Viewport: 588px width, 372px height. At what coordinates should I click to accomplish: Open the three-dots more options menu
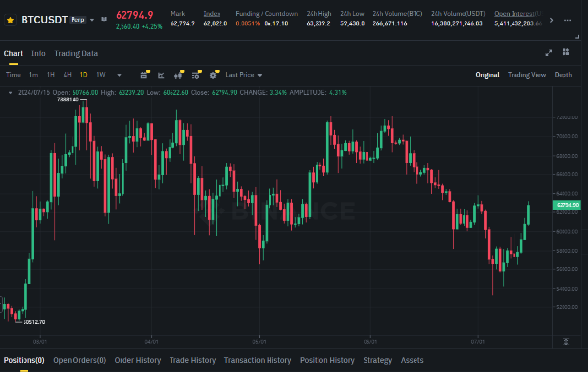click(567, 20)
